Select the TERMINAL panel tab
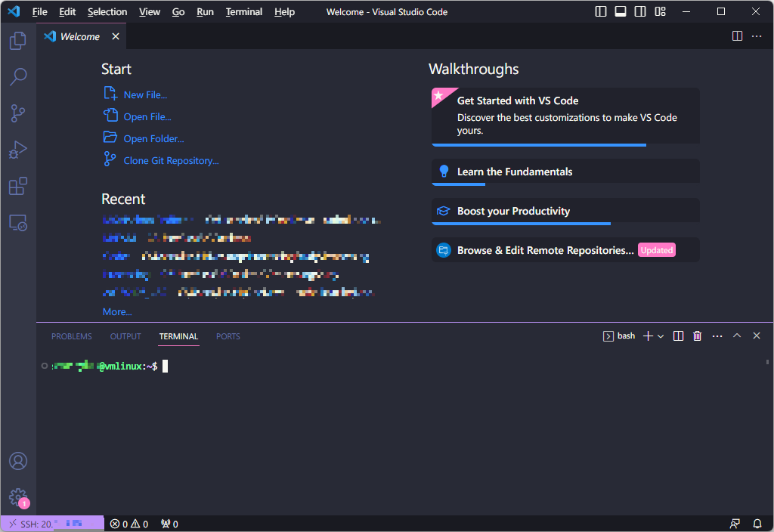 (178, 336)
